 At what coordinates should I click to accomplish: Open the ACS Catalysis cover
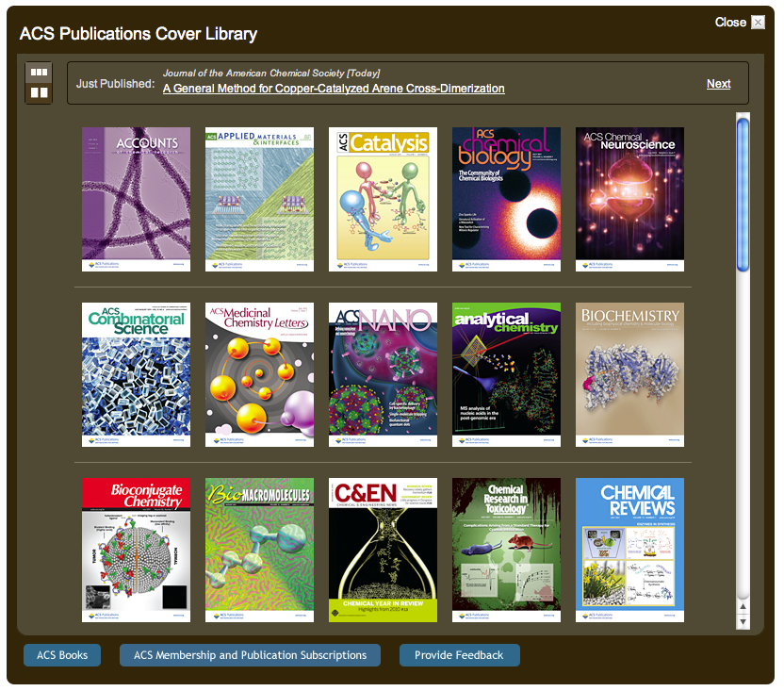[x=383, y=199]
